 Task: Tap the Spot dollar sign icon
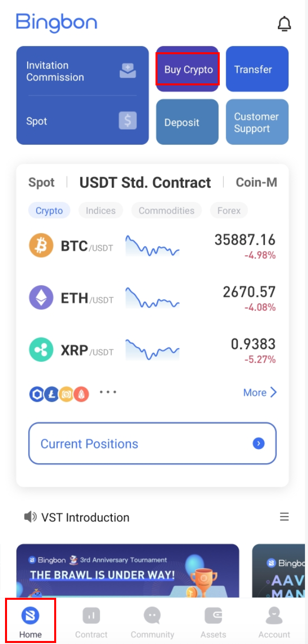pos(127,121)
